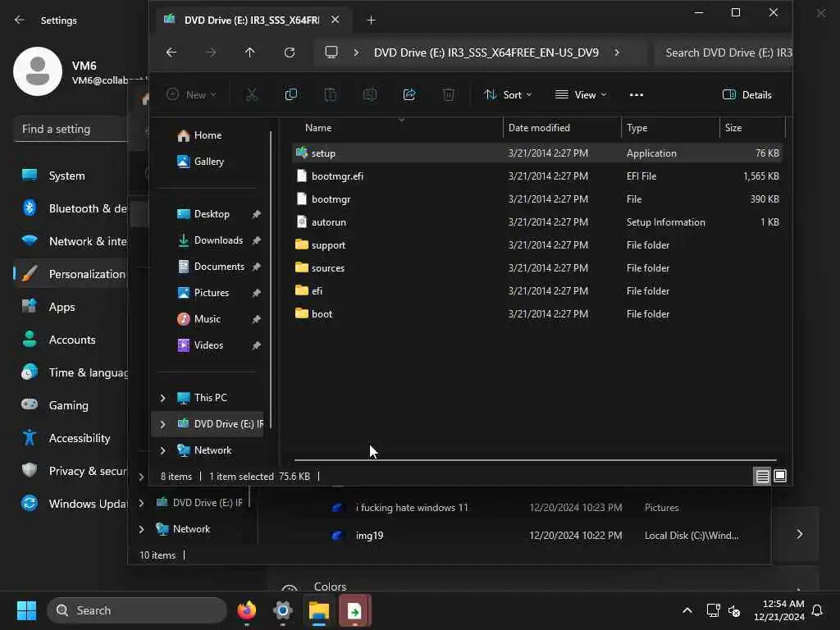Expand Network node in front Explorer window
The width and height of the screenshot is (840, 630).
click(163, 450)
